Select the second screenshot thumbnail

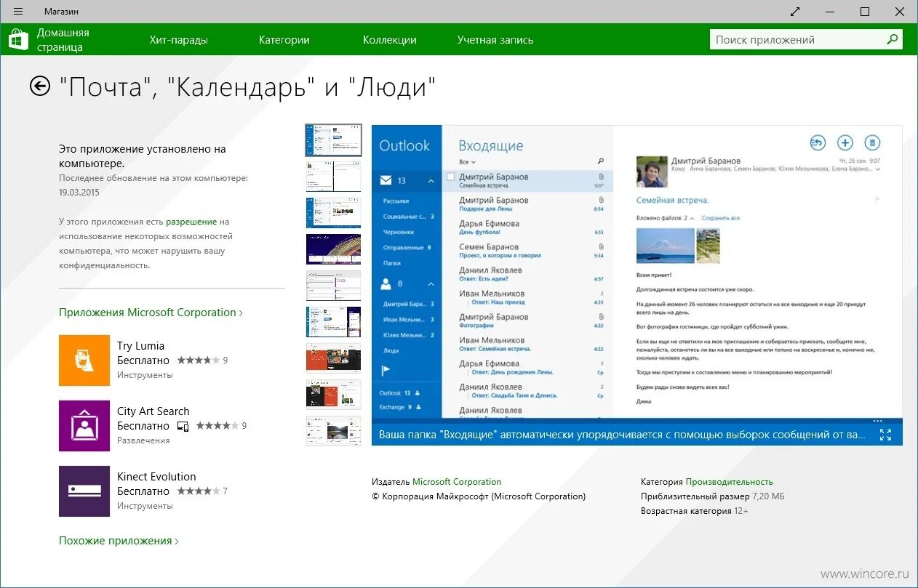tap(333, 176)
